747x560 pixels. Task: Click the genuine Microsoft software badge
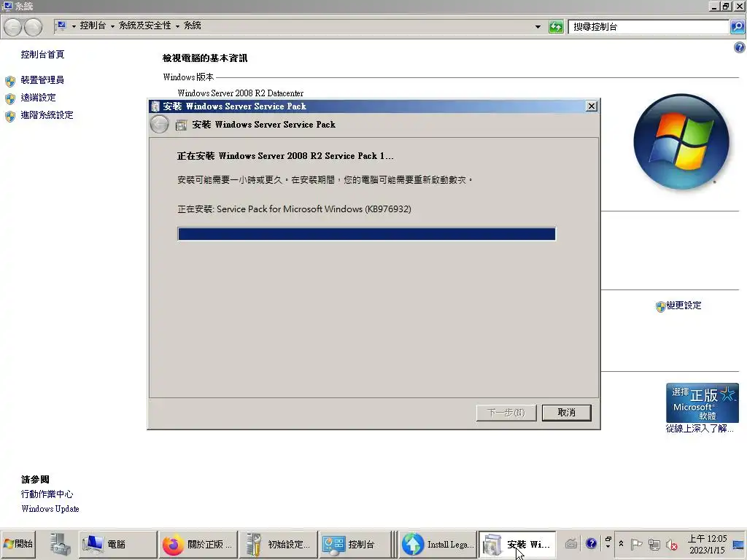click(703, 402)
